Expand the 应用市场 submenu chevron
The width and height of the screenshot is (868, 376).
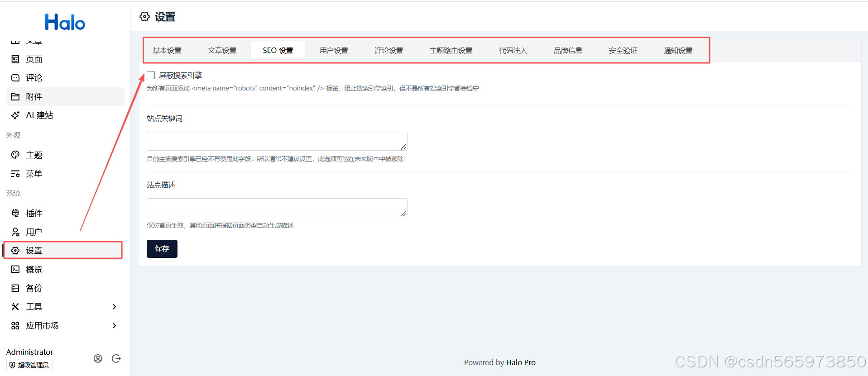(x=115, y=326)
